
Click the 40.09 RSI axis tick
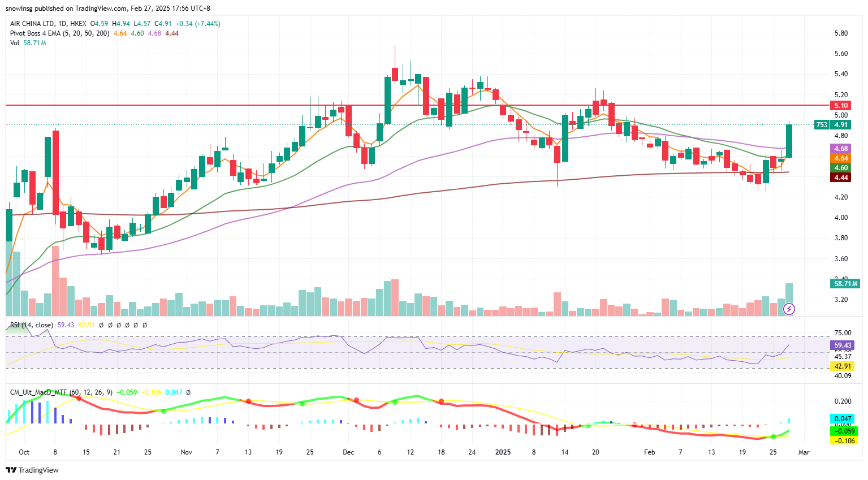coord(843,376)
